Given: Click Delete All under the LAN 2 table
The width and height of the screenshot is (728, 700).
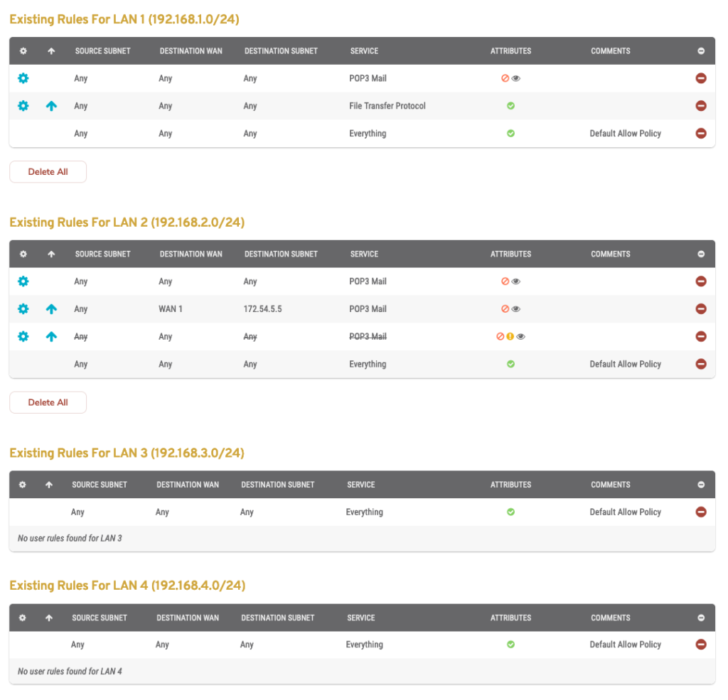Looking at the screenshot, I should coord(48,402).
